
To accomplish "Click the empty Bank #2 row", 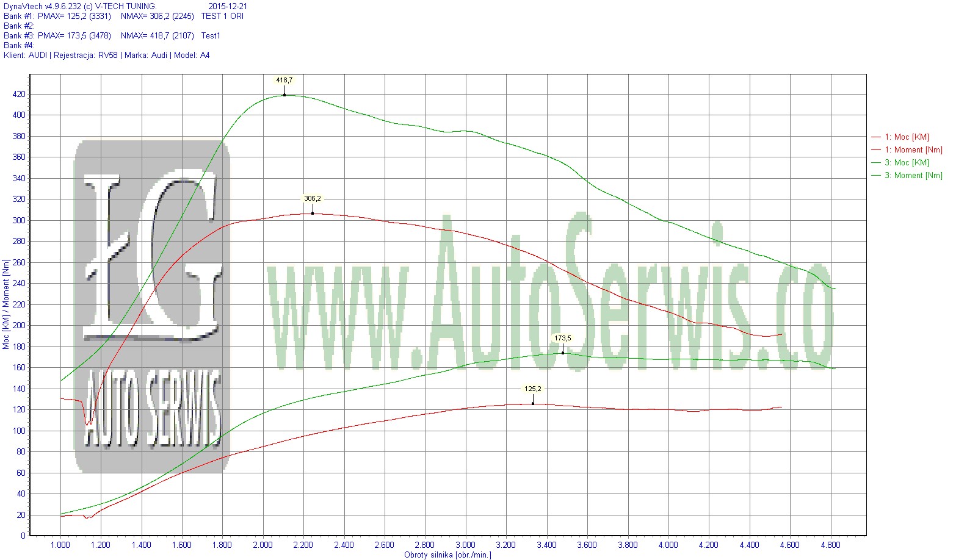I will [x=19, y=26].
